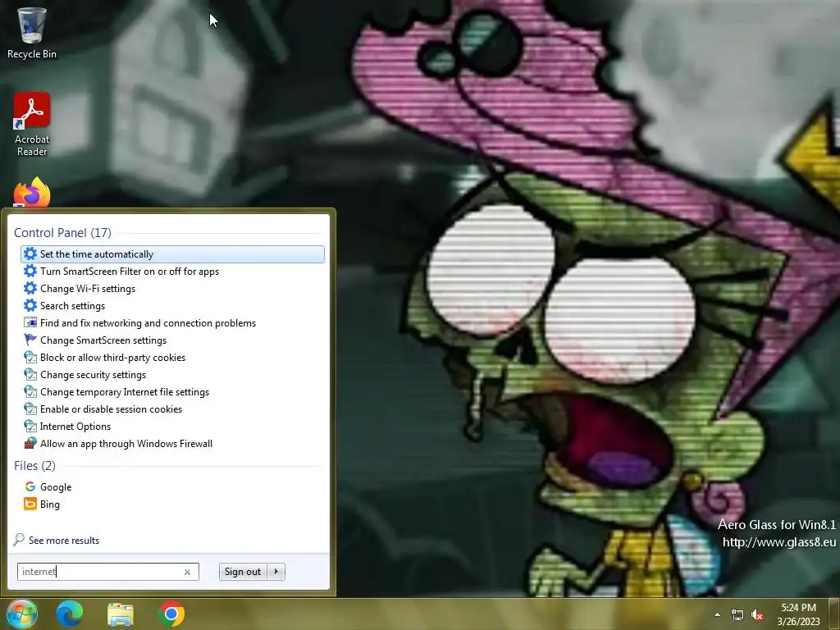Open Acrobat Reader desktop shortcut
This screenshot has height=630, width=840.
click(x=32, y=125)
